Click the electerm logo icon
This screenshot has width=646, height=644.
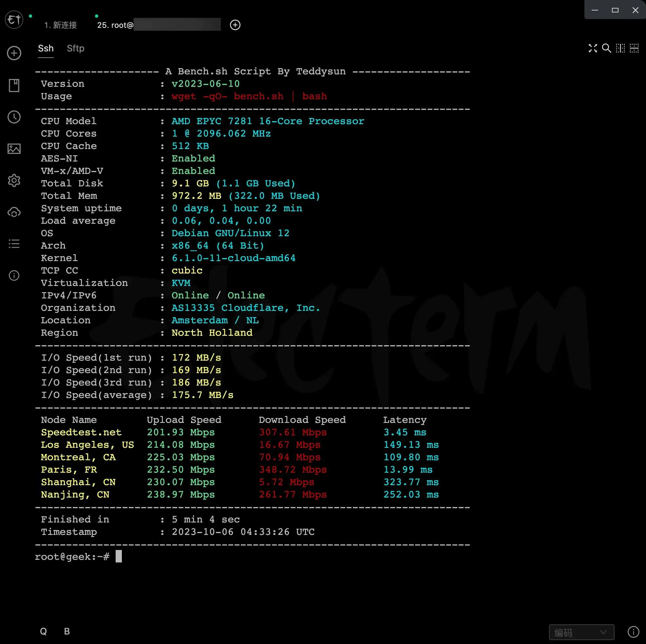pos(14,20)
